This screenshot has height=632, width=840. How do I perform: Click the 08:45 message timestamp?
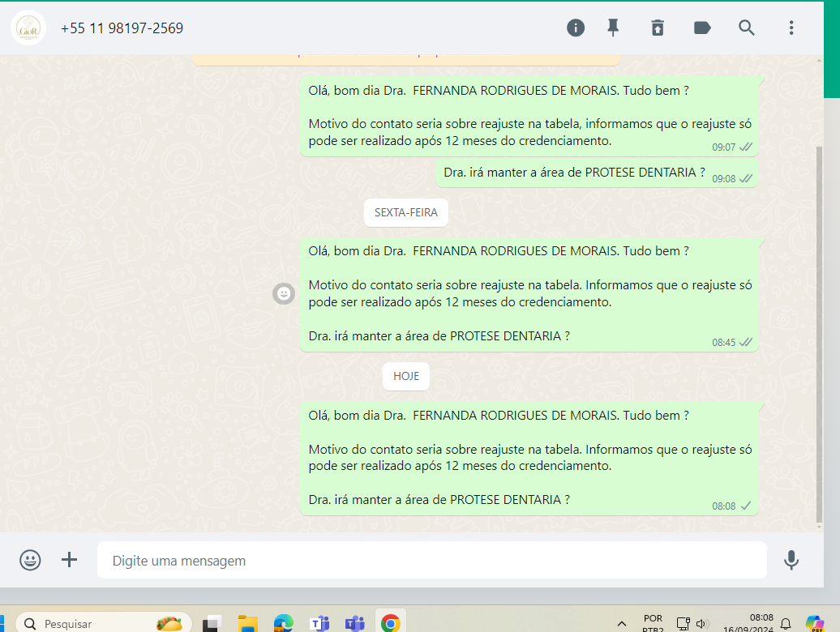pyautogui.click(x=723, y=343)
